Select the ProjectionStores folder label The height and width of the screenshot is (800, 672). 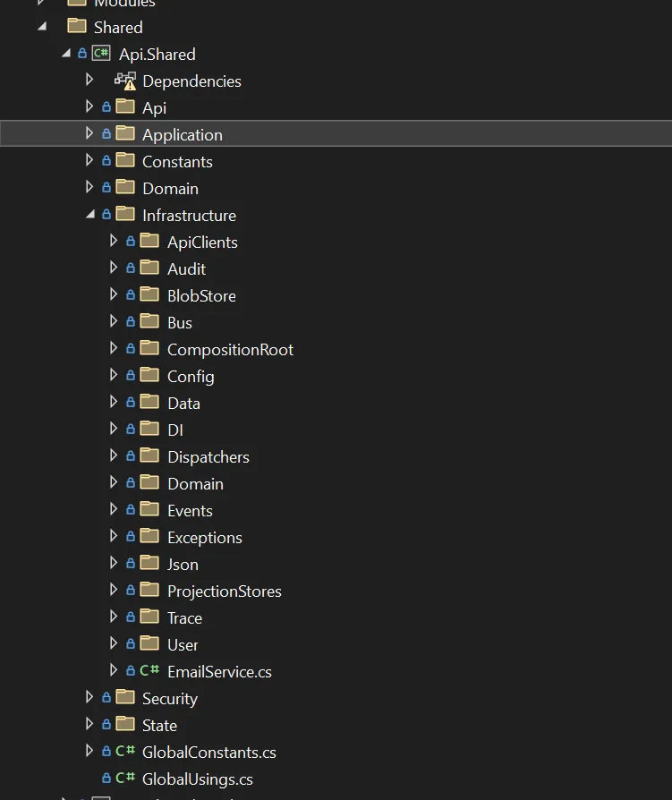225,591
